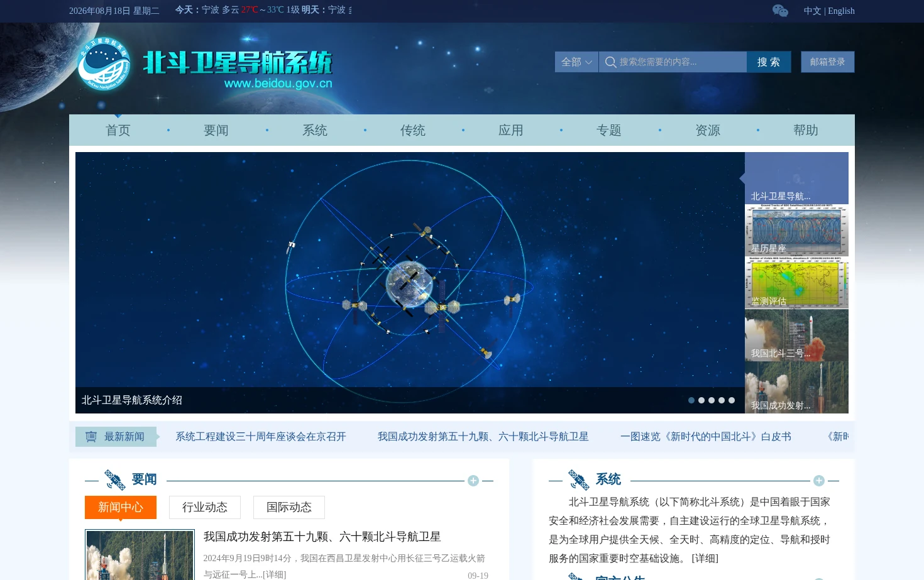The width and height of the screenshot is (924, 580).
Task: Select the first carousel dot
Action: 691,400
